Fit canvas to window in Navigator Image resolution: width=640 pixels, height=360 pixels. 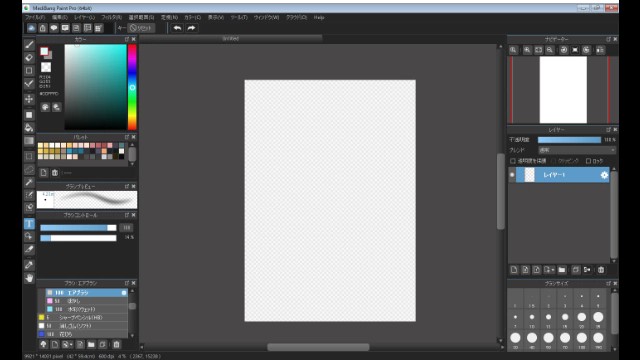[538, 50]
